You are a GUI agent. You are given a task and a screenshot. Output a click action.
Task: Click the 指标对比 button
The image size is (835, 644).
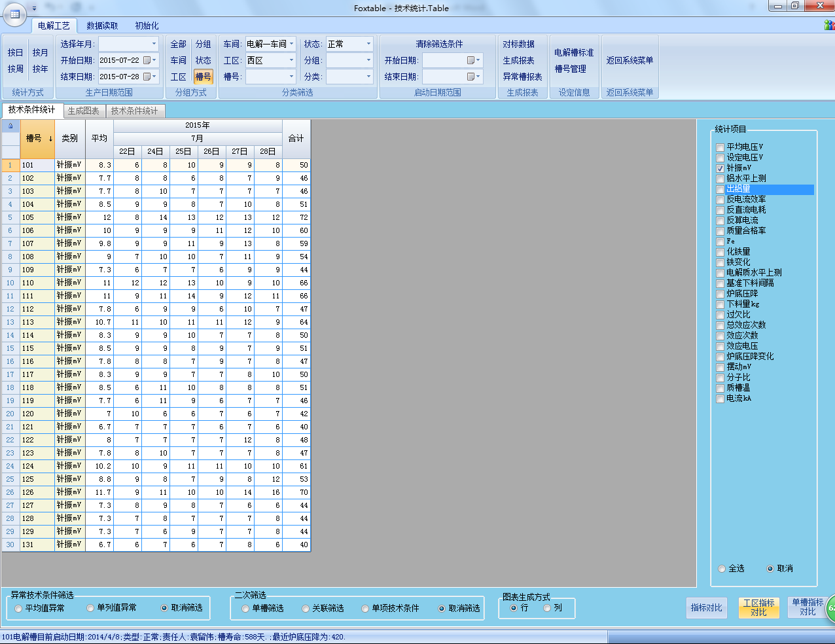pos(707,608)
